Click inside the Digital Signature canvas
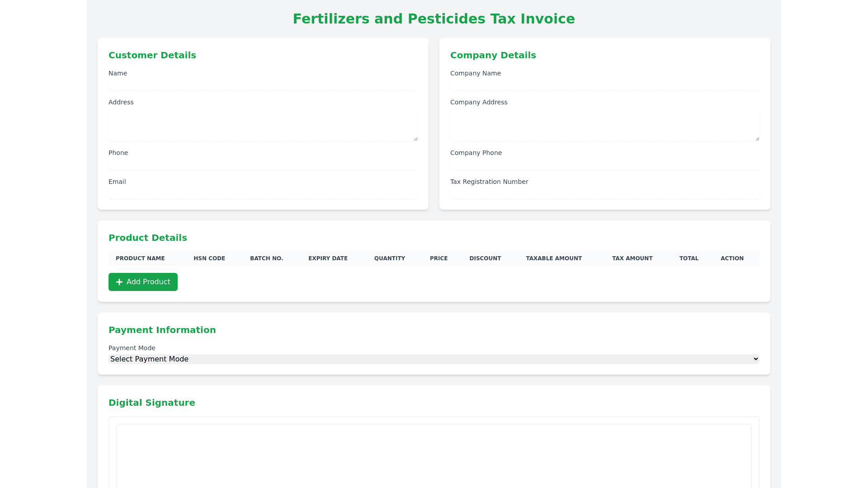Image resolution: width=868 pixels, height=488 pixels. pos(434,456)
